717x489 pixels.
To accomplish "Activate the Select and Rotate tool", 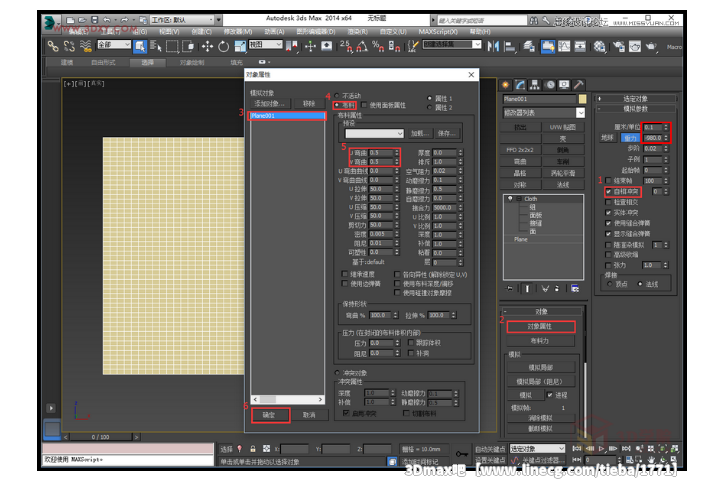I will tap(223, 46).
